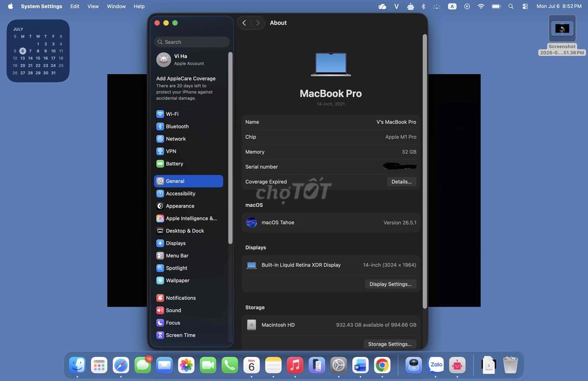Open Photos app in the Dock

(x=186, y=365)
